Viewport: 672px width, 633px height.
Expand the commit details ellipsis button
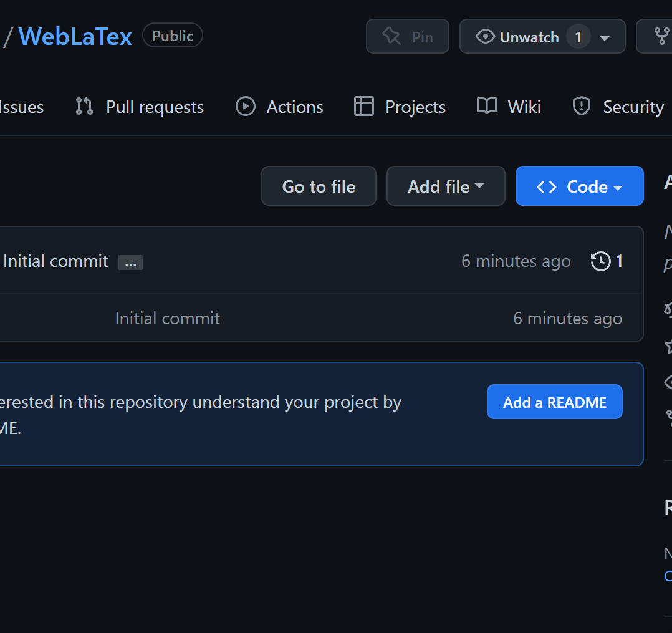[x=131, y=263]
